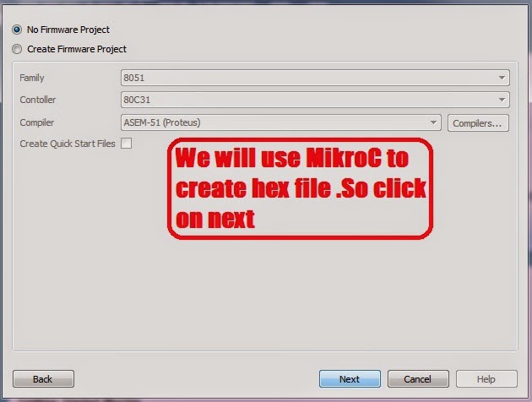Click the Contoller label text
532x402 pixels.
click(38, 100)
